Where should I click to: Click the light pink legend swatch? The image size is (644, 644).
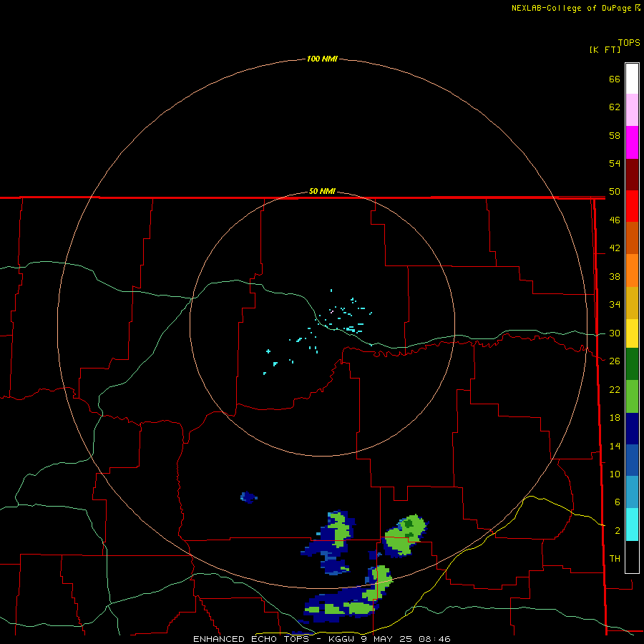coord(632,110)
